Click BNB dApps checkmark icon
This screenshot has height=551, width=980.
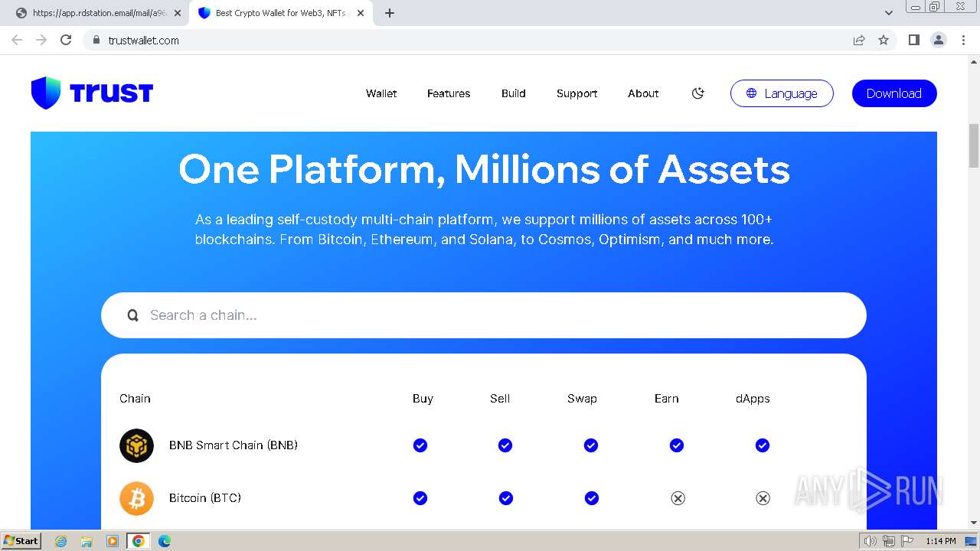tap(763, 445)
